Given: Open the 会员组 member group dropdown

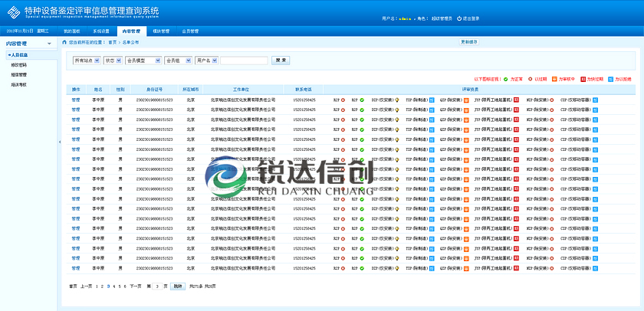Looking at the screenshot, I should coord(176,60).
